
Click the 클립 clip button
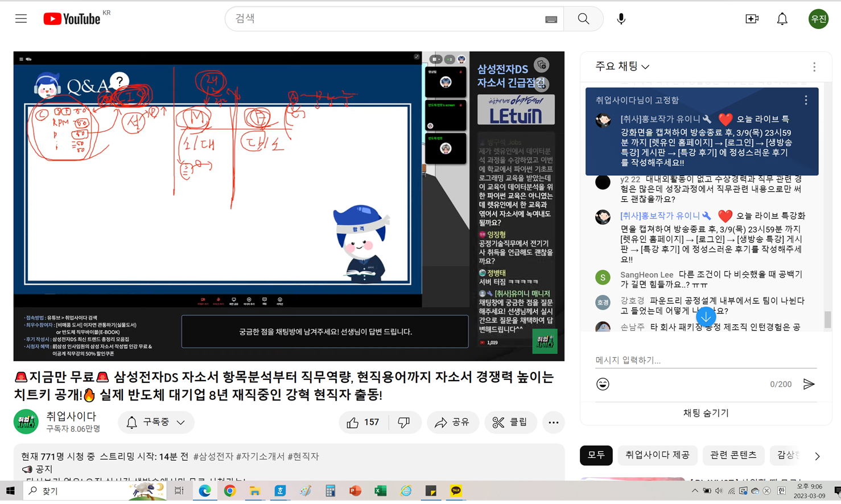pyautogui.click(x=510, y=422)
